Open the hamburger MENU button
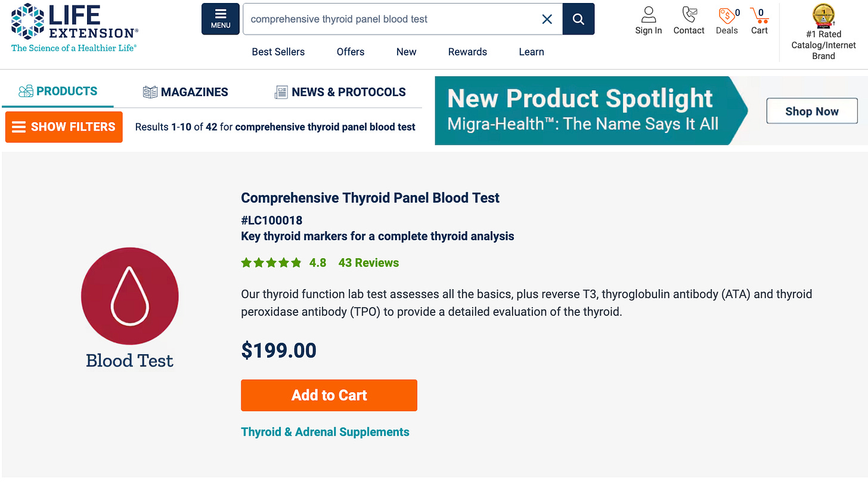 (221, 19)
